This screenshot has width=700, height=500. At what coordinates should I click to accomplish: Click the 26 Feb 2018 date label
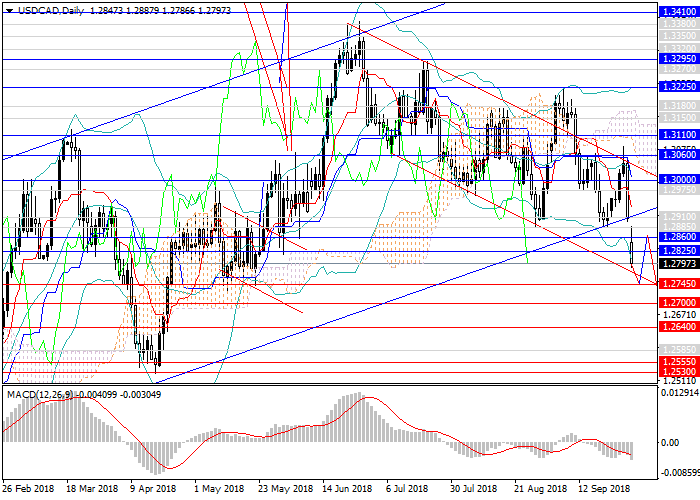coord(28,489)
